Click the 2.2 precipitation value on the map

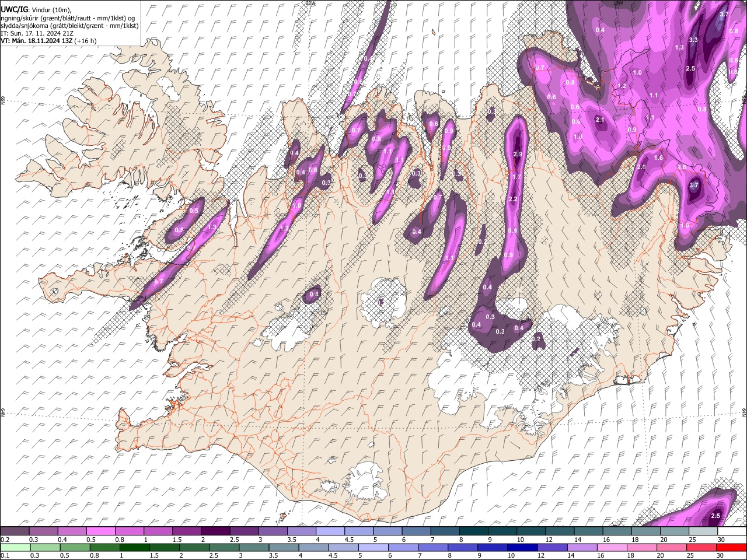pyautogui.click(x=513, y=199)
